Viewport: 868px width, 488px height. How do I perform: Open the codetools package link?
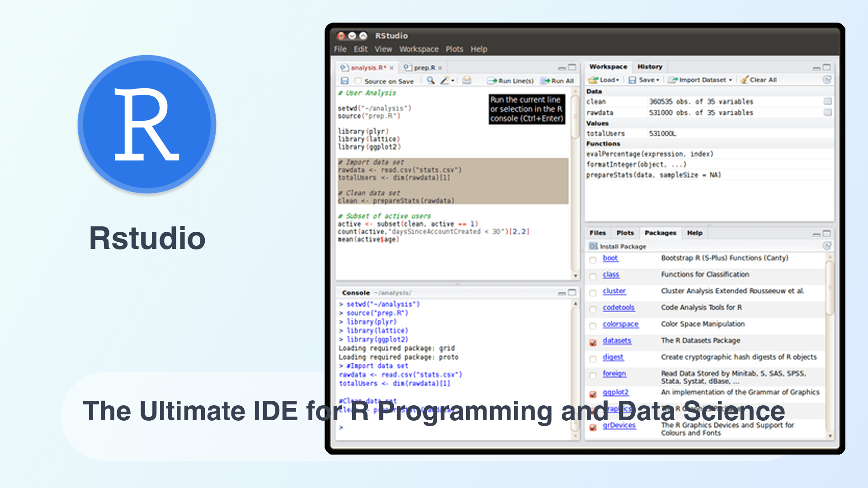tap(618, 307)
